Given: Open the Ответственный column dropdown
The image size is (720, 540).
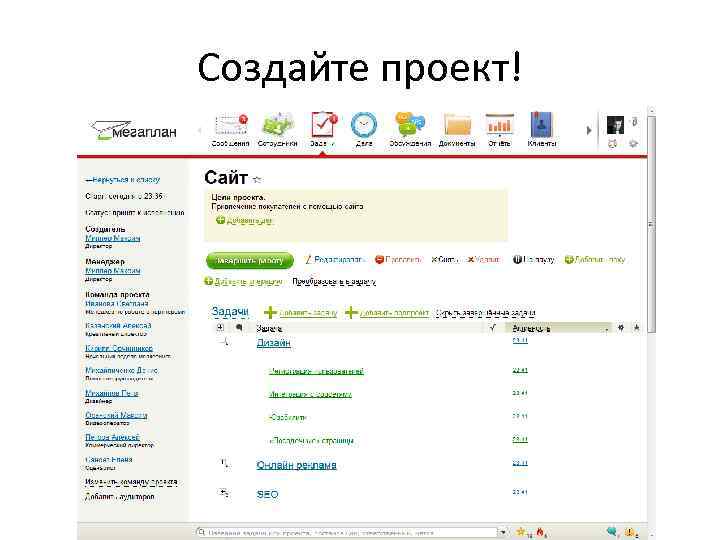Looking at the screenshot, I should (x=607, y=329).
